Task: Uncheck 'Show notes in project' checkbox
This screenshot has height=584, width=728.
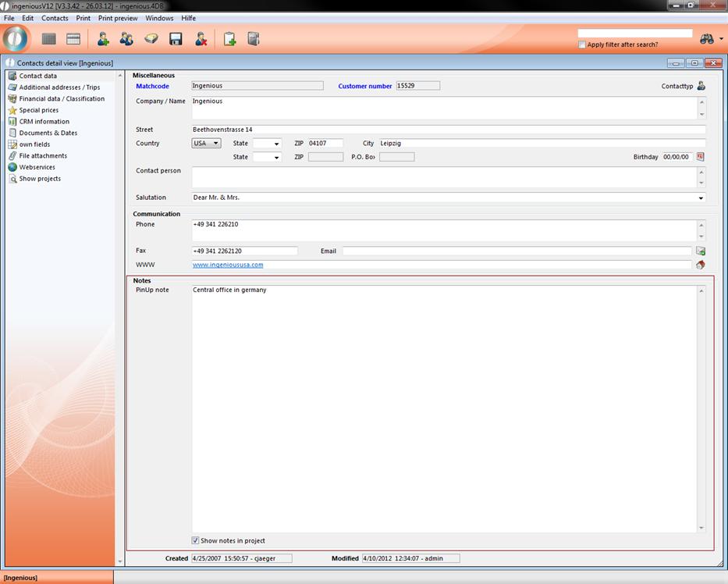Action: [x=195, y=540]
